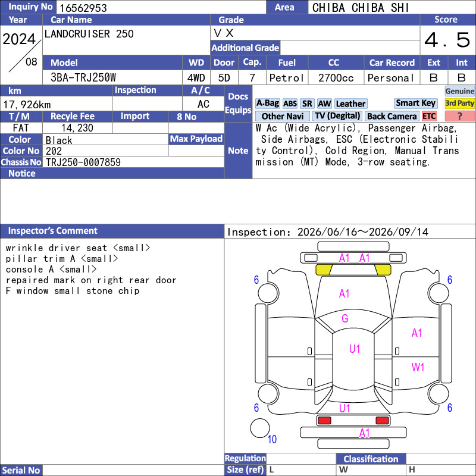Click the Leather equipment badge
Screen dimensions: 476x476
tap(350, 104)
